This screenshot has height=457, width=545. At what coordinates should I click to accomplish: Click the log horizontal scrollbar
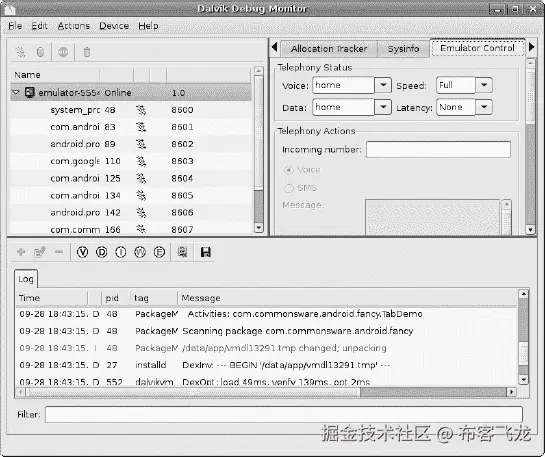(x=266, y=392)
